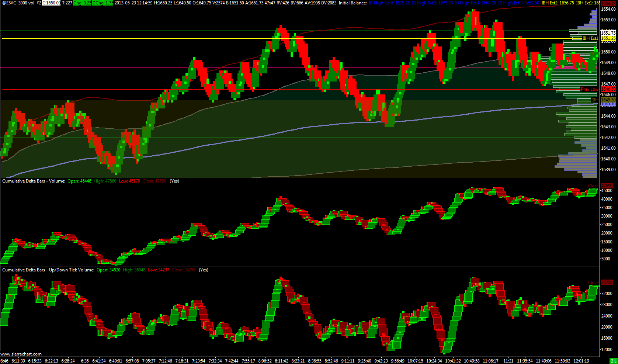Click the 20000 level on the delta volume scale
Screen dimensions: 618x364
607,233
